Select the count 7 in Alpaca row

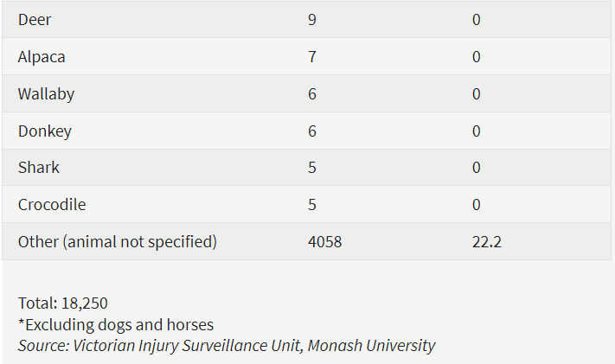[x=312, y=57]
